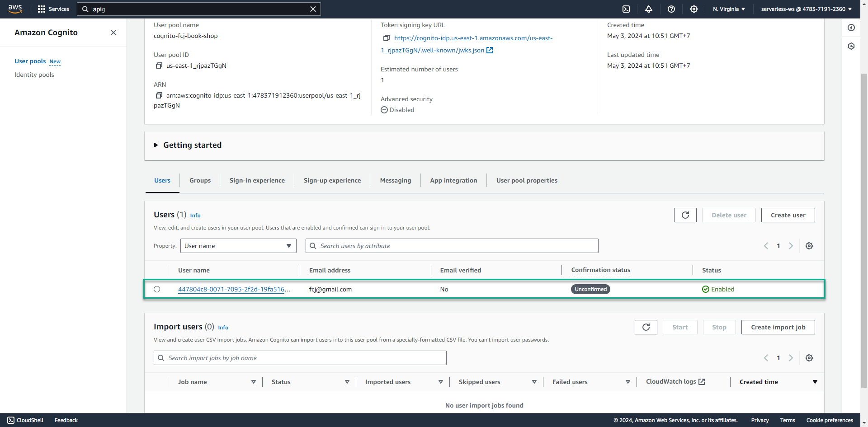Open the AWS console home logo
Screen dimensions: 868x427
[15, 9]
